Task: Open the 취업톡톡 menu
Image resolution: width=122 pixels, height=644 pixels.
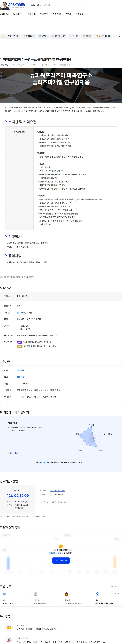Action: (80, 14)
